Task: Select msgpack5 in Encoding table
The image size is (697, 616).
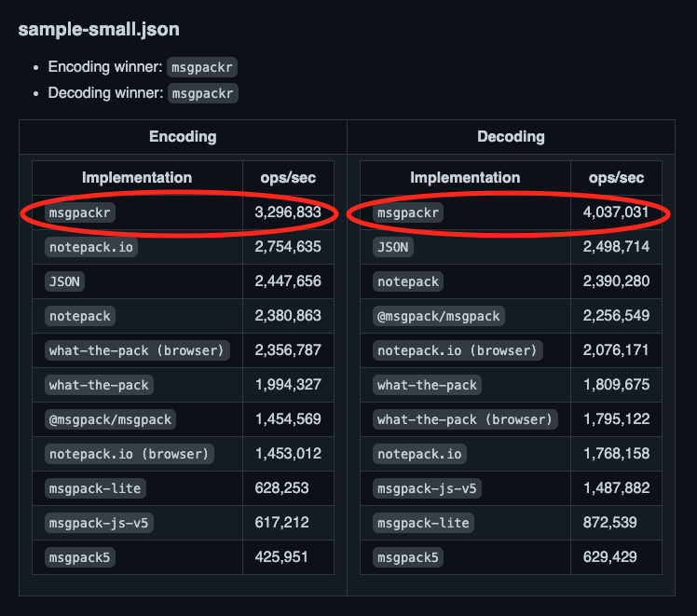Action: (80, 557)
